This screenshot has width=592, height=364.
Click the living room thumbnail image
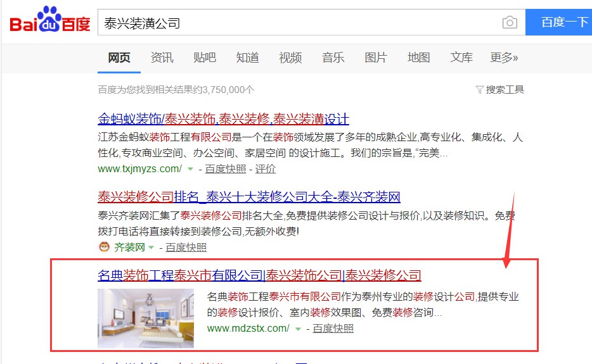point(146,318)
